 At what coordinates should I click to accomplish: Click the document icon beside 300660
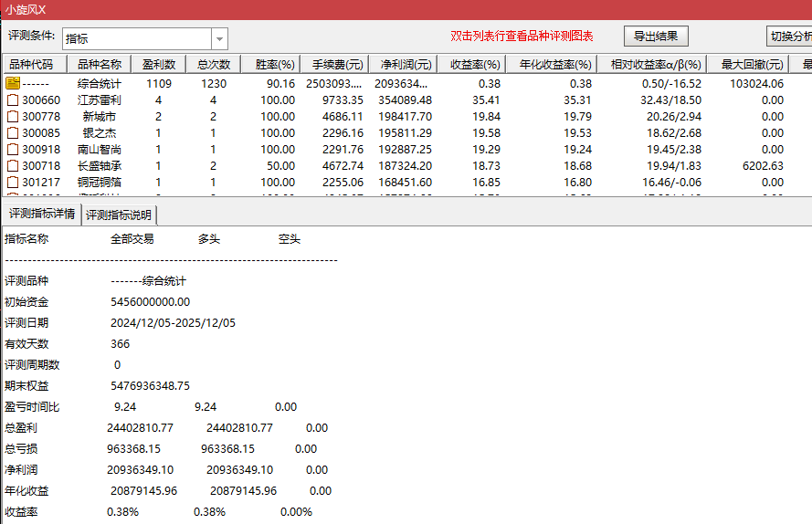(x=13, y=100)
